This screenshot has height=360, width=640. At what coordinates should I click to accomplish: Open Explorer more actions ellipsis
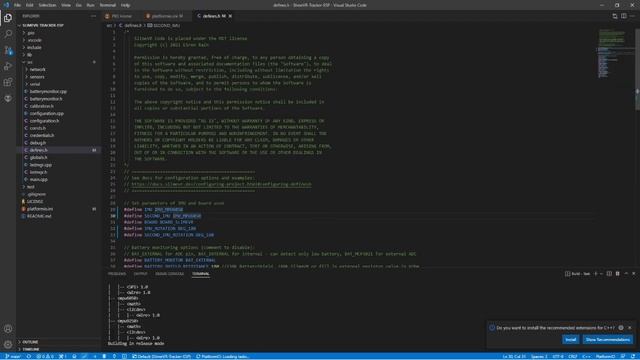click(93, 16)
